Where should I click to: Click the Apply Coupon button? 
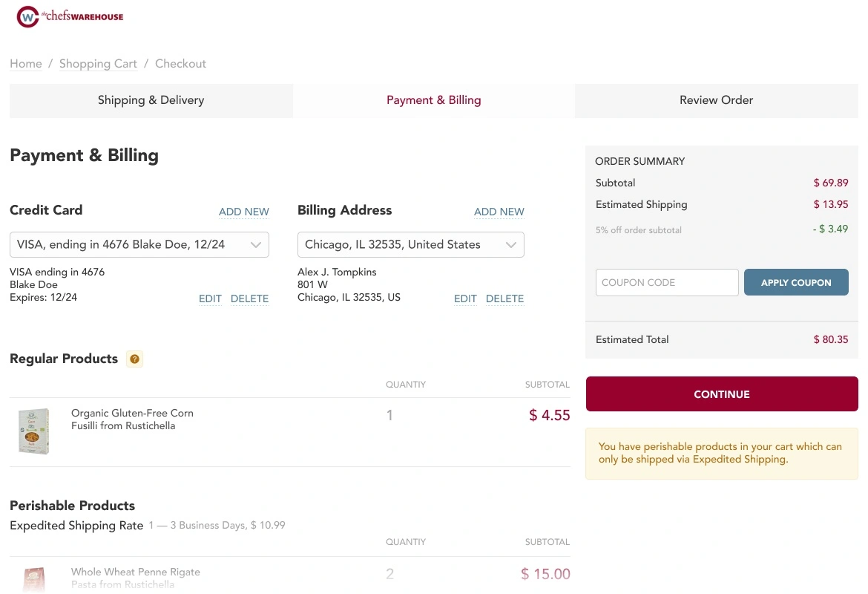(x=796, y=282)
